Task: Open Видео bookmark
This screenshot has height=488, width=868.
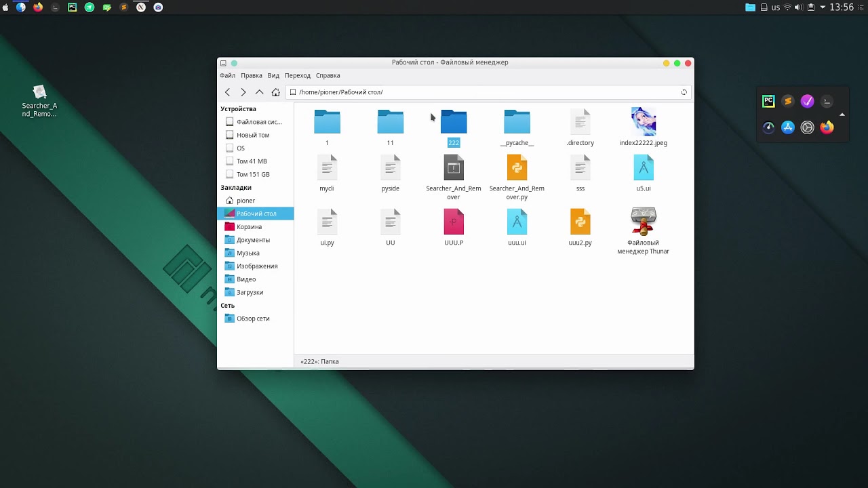Action: tap(256, 279)
